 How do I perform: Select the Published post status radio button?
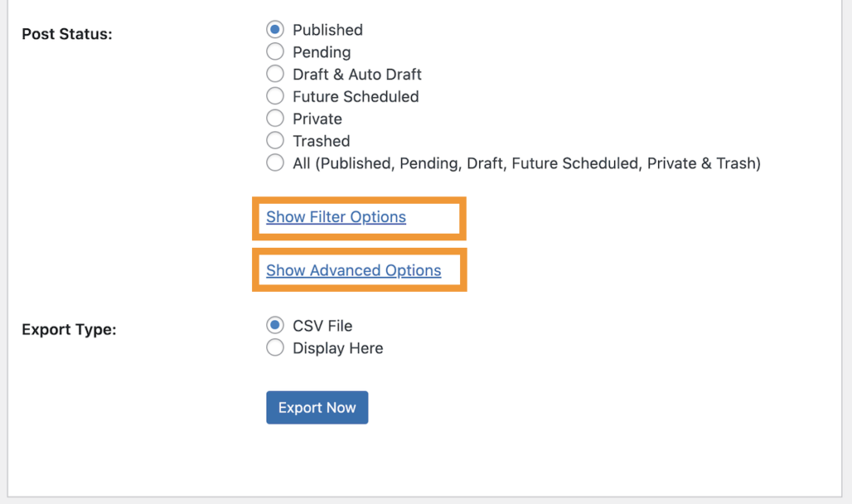[275, 30]
